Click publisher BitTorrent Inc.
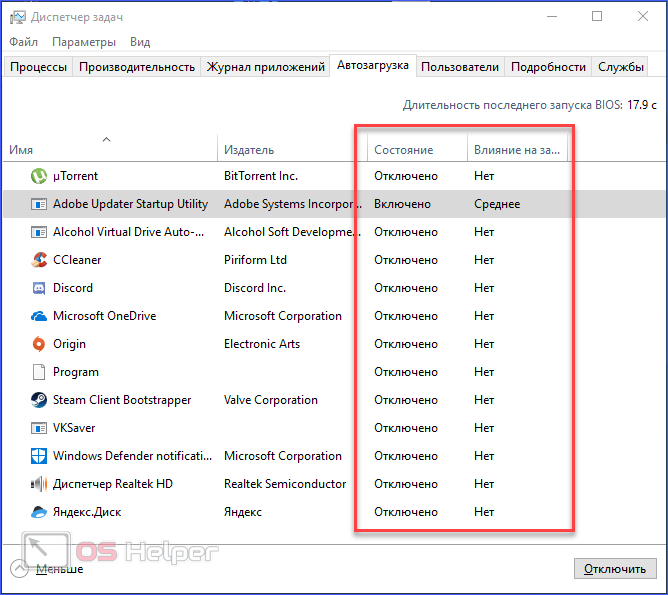 tap(261, 176)
